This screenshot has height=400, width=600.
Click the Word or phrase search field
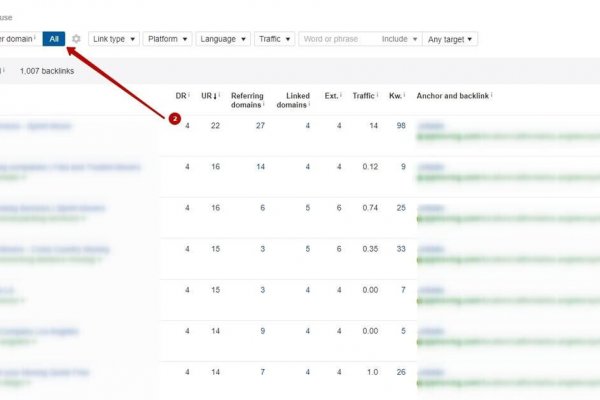pos(338,39)
